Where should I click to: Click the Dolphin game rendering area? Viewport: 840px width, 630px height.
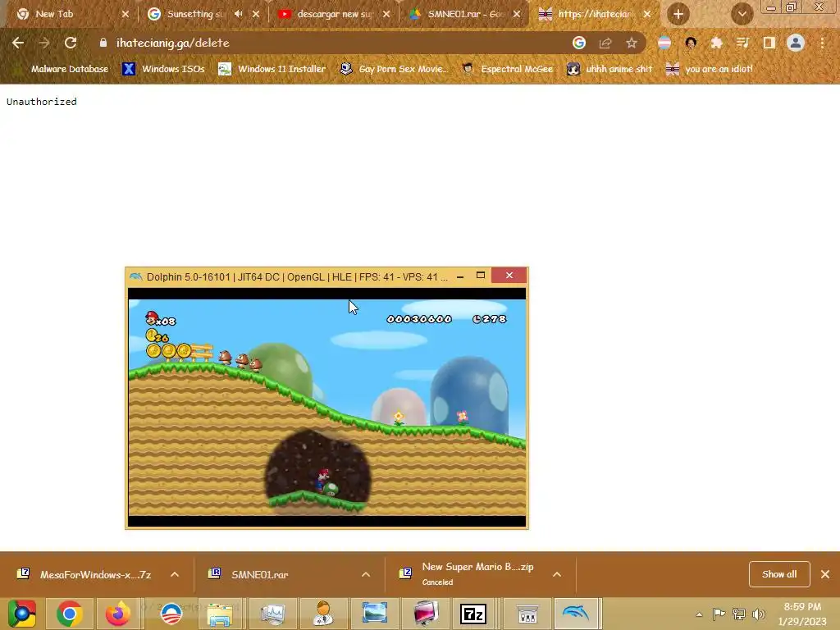coord(326,407)
